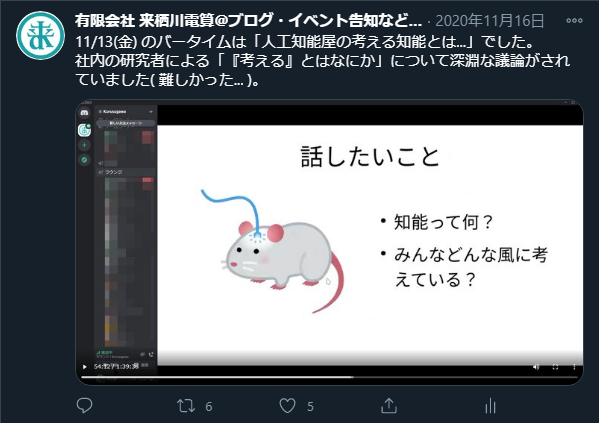The image size is (599, 423).
Task: Click the add server plus icon
Action: pos(84,145)
